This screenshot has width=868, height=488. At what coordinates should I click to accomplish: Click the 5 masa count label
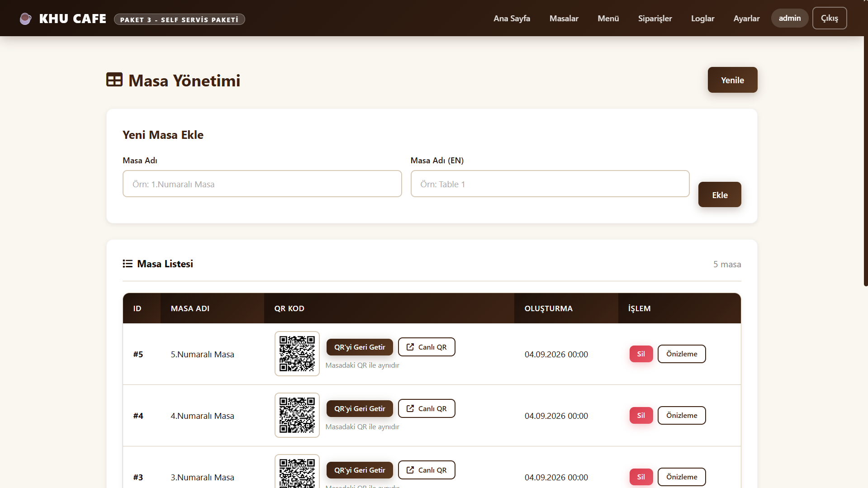pos(727,264)
